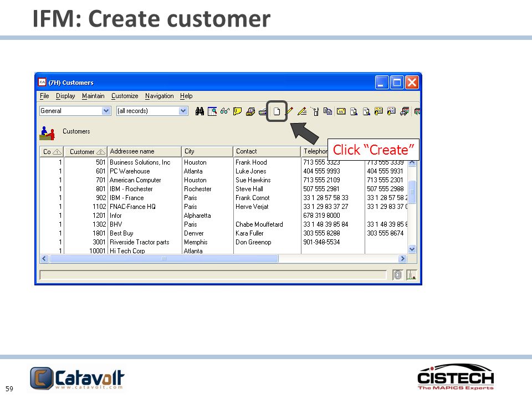532x399 pixels.
Task: Click the Copy documents icon
Action: 328,111
